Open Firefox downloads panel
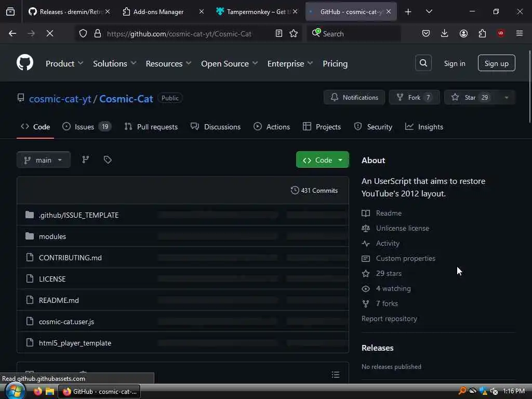The image size is (532, 399). point(445,33)
